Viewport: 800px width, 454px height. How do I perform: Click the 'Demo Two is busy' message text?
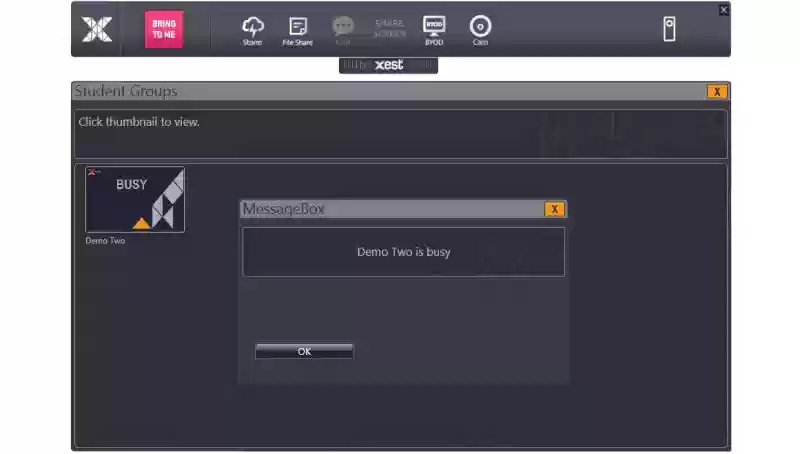404,252
